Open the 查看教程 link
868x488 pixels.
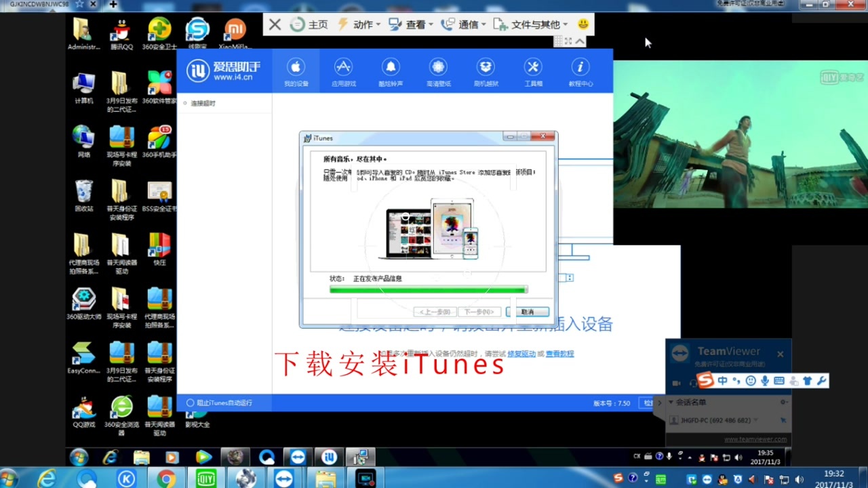tap(559, 354)
